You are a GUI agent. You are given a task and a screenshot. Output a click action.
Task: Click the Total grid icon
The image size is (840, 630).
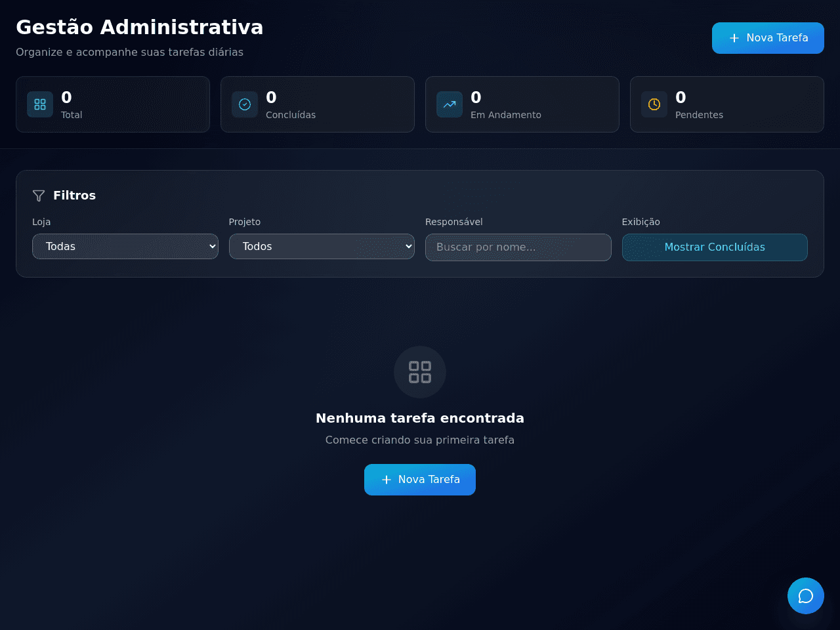[40, 104]
